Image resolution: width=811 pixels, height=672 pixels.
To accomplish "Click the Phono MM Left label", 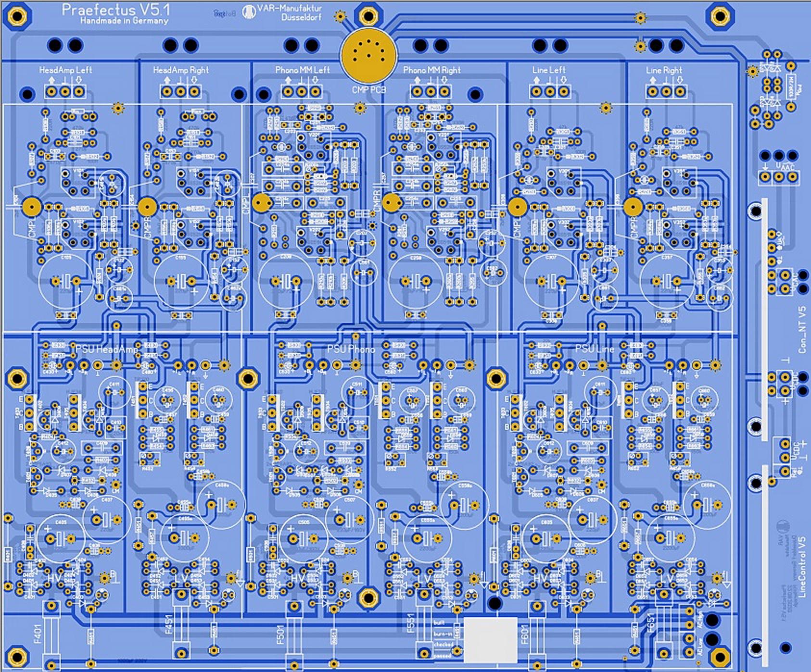I will click(x=303, y=70).
